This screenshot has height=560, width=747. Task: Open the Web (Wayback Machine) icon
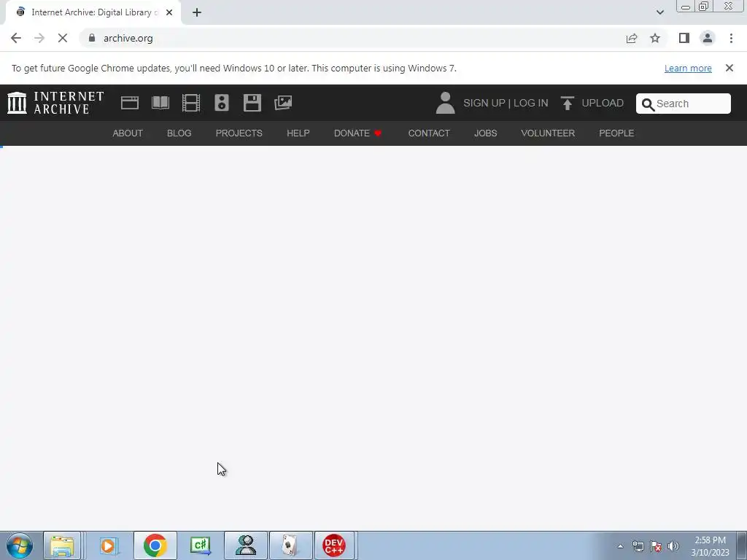pos(130,103)
